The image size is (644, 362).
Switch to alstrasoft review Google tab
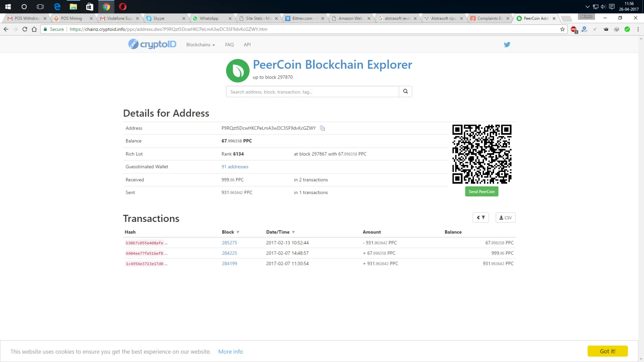[x=397, y=18]
